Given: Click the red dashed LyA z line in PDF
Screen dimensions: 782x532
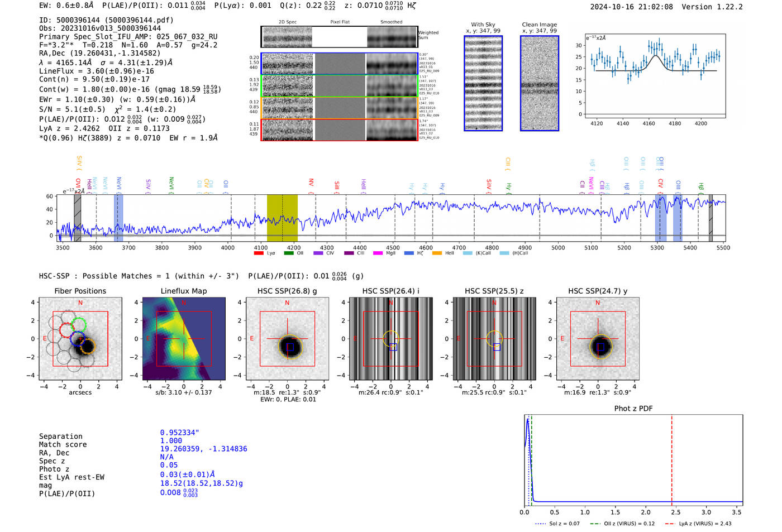Looking at the screenshot, I should pyautogui.click(x=671, y=459).
